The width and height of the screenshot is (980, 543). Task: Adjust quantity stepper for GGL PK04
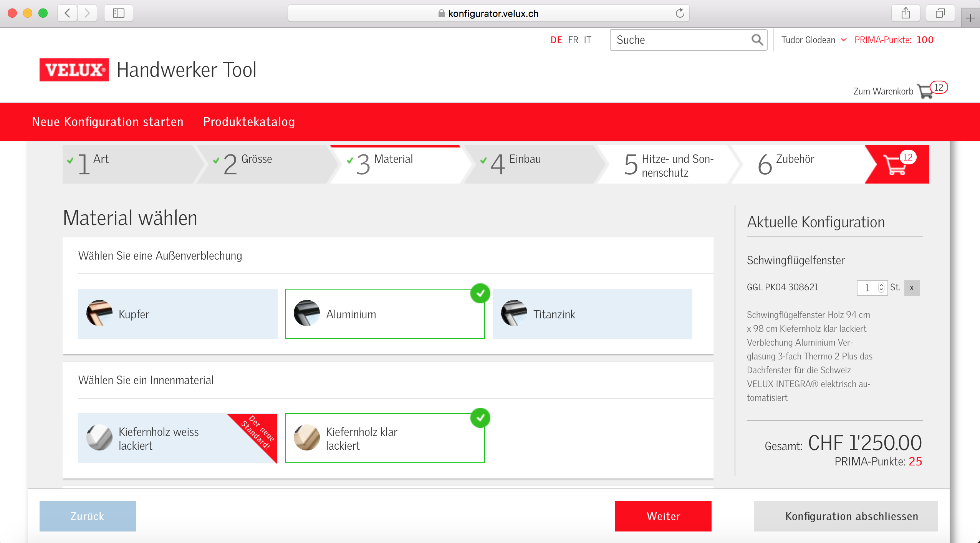(881, 288)
